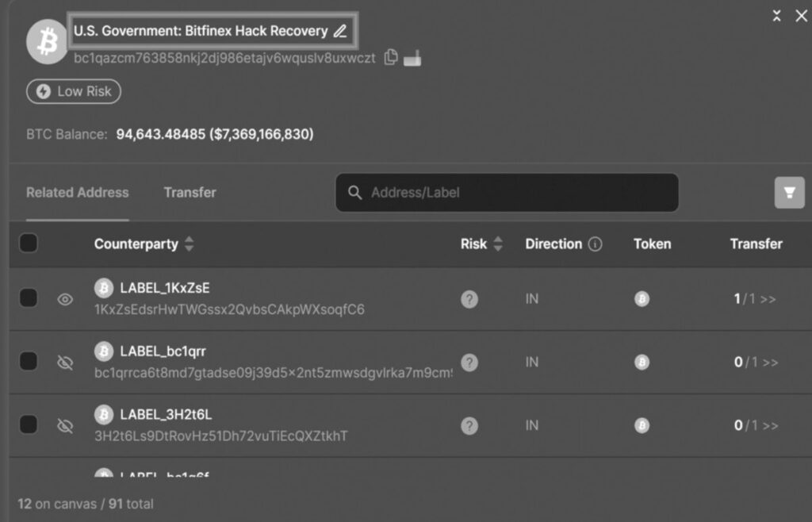Click the large Bitcoin logo avatar
This screenshot has width=812, height=522.
click(47, 42)
